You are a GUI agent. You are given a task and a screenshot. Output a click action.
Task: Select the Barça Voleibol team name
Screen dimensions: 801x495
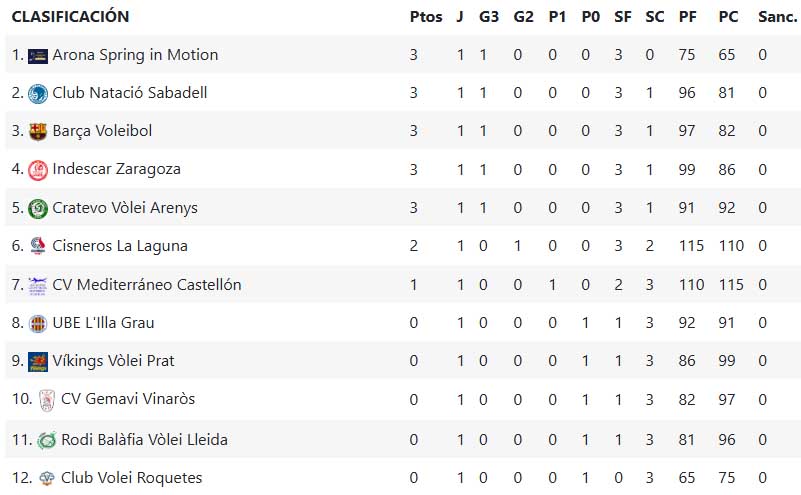pyautogui.click(x=102, y=131)
